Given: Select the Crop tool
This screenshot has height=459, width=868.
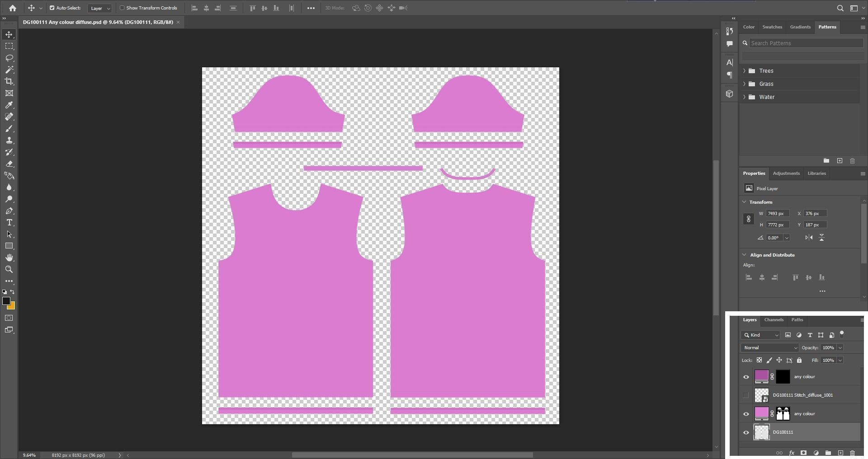Looking at the screenshot, I should pyautogui.click(x=9, y=81).
